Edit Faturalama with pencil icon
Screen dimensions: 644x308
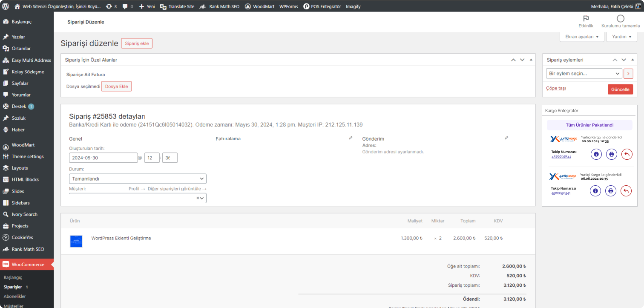click(x=351, y=138)
